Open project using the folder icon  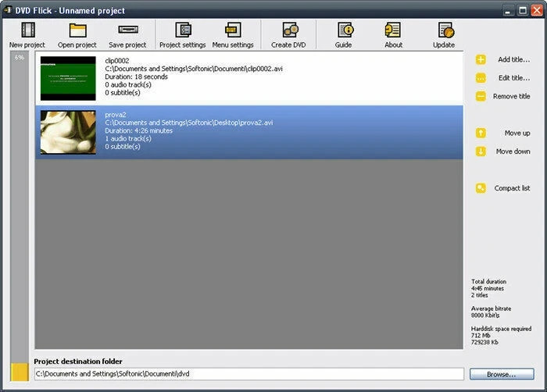pyautogui.click(x=77, y=34)
